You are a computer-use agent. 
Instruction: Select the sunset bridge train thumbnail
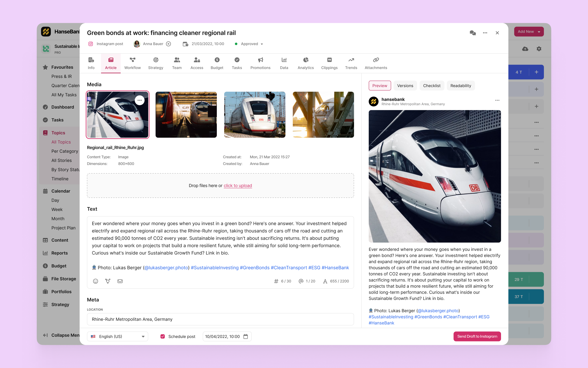click(x=323, y=115)
